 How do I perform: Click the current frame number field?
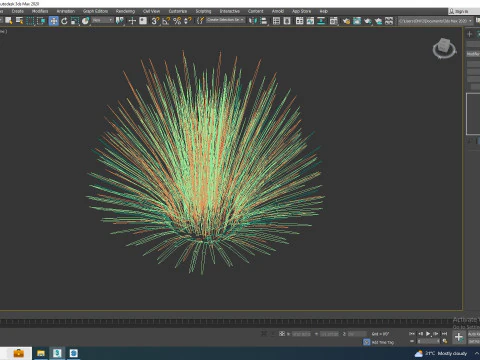tap(428, 341)
